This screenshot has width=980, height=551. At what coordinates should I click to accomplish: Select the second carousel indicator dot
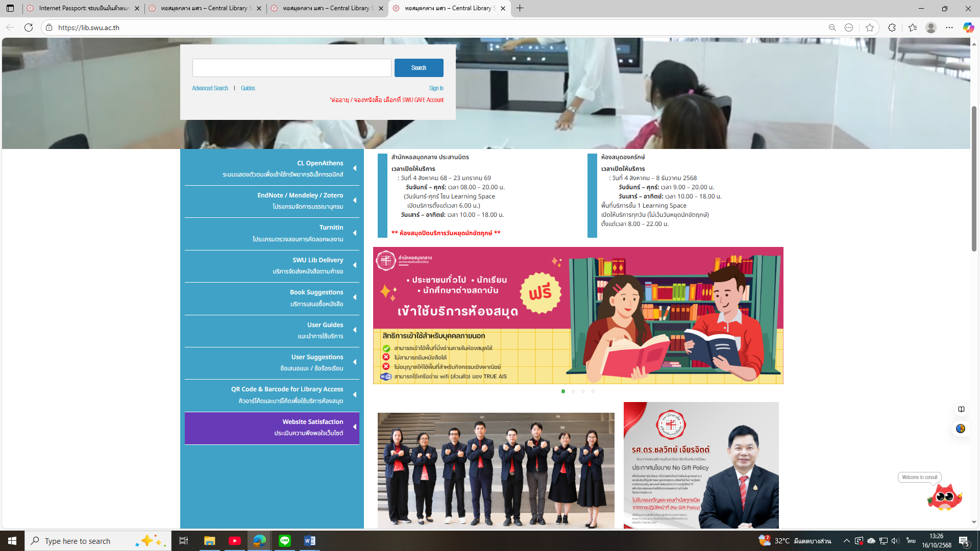pyautogui.click(x=573, y=392)
